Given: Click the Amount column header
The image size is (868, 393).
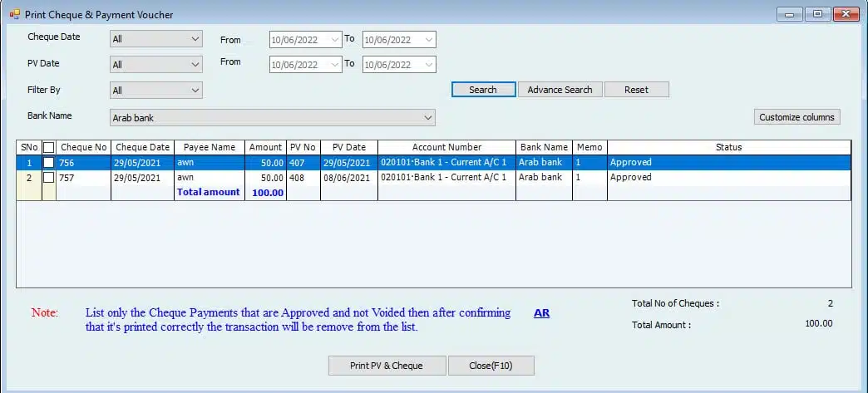Looking at the screenshot, I should pyautogui.click(x=266, y=147).
